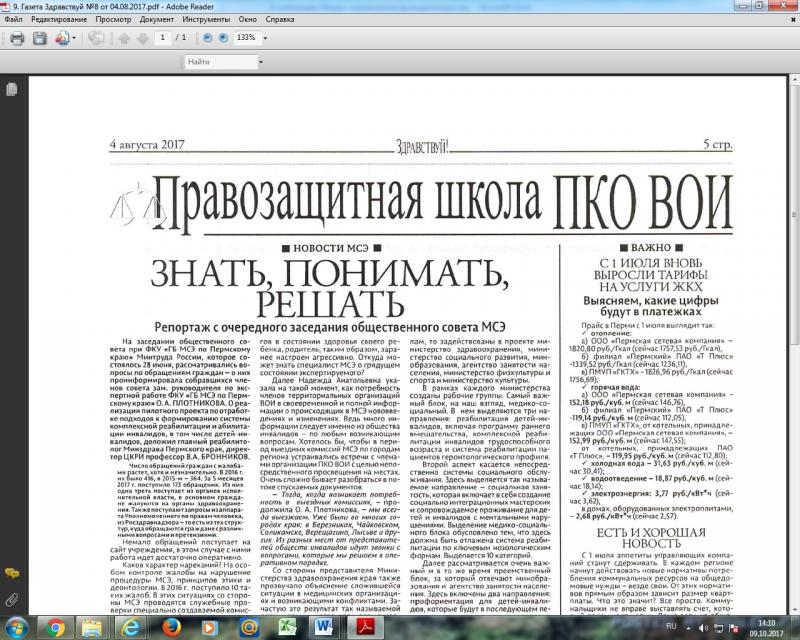This screenshot has height=640, width=800.
Task: Open the Окно menu
Action: [x=247, y=19]
